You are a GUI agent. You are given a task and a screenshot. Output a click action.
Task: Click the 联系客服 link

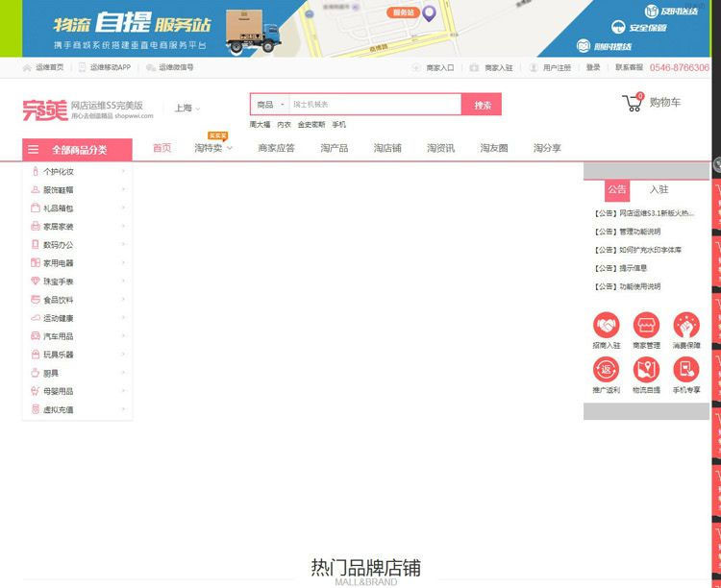click(x=629, y=67)
